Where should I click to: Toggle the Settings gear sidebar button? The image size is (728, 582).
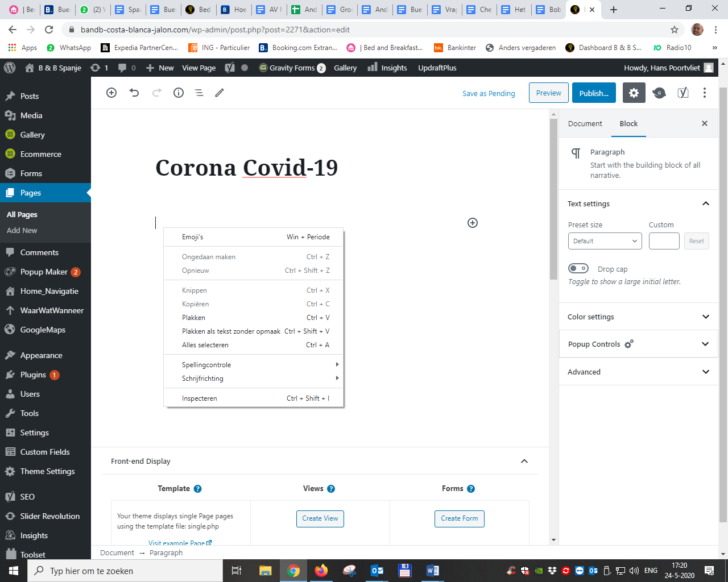(634, 93)
